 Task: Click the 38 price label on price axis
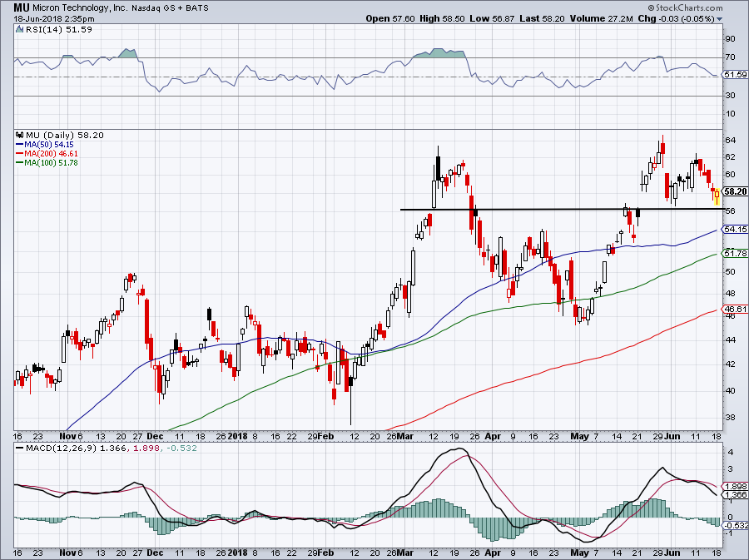click(x=731, y=417)
